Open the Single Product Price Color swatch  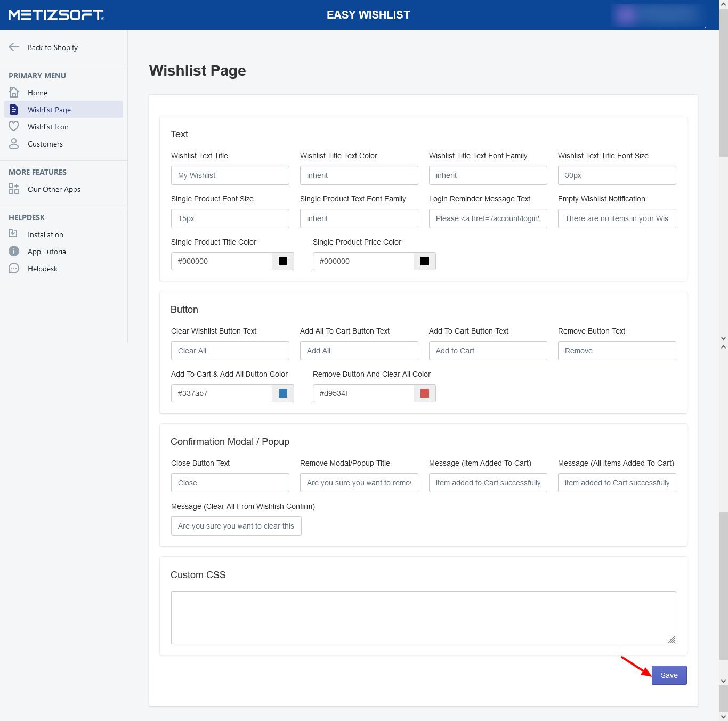point(425,261)
